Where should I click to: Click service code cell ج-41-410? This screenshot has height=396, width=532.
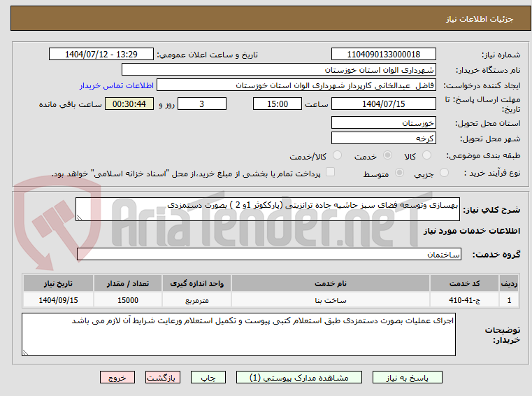(x=464, y=300)
